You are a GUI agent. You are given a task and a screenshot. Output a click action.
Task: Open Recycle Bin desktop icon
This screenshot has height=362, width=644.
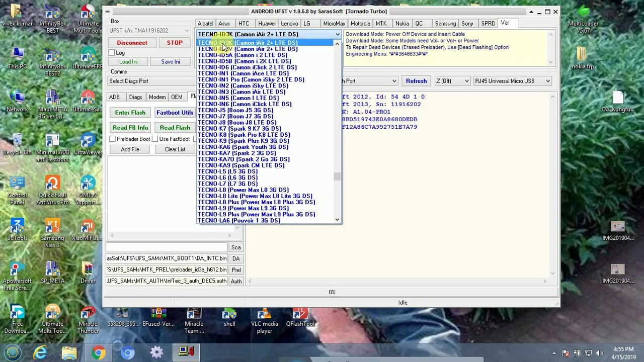click(x=17, y=144)
